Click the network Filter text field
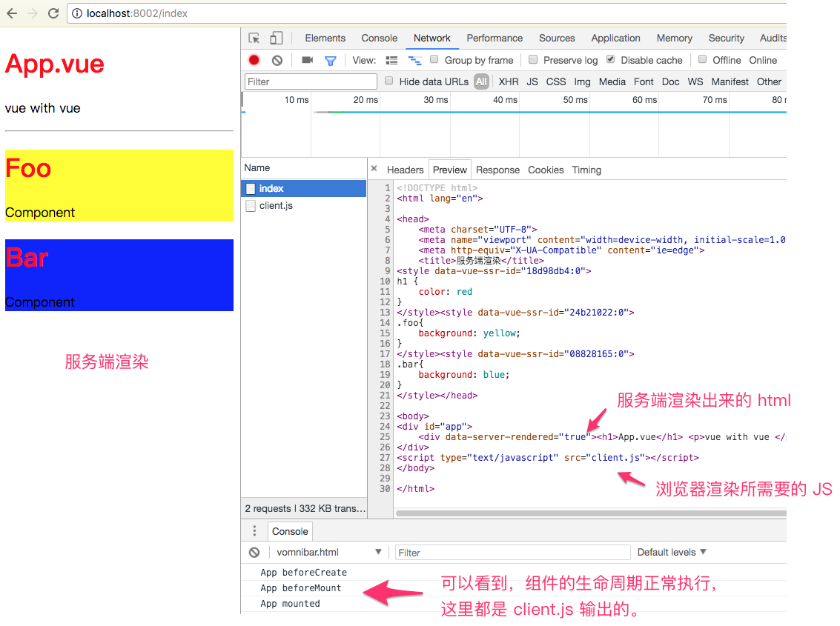 [x=311, y=82]
